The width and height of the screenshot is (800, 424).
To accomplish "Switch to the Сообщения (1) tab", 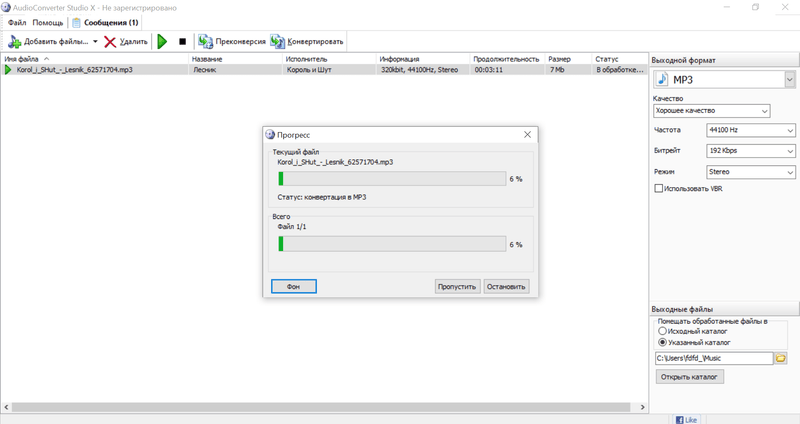I will click(x=105, y=22).
